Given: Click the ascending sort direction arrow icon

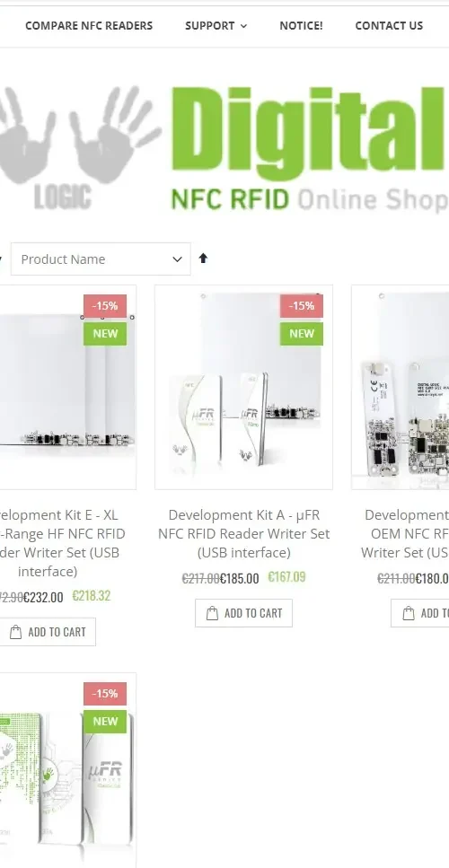Looking at the screenshot, I should click(x=203, y=258).
